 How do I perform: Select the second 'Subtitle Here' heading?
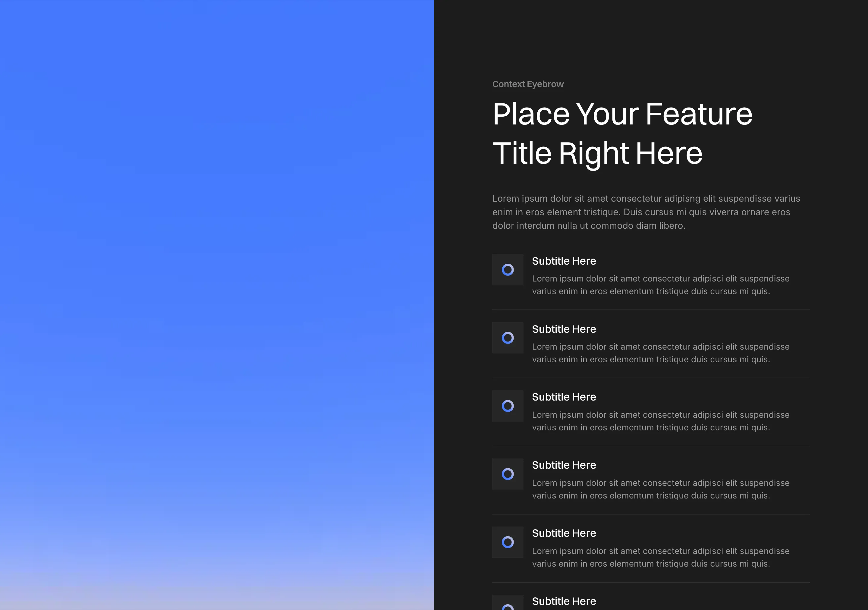click(x=564, y=329)
